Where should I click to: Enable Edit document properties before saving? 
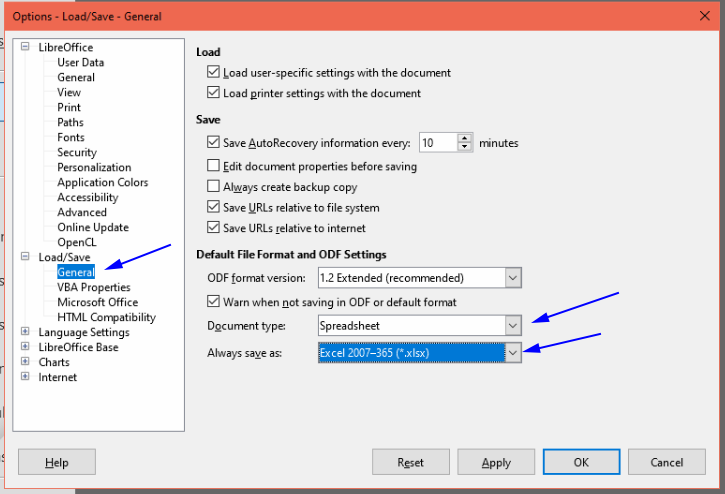point(213,165)
